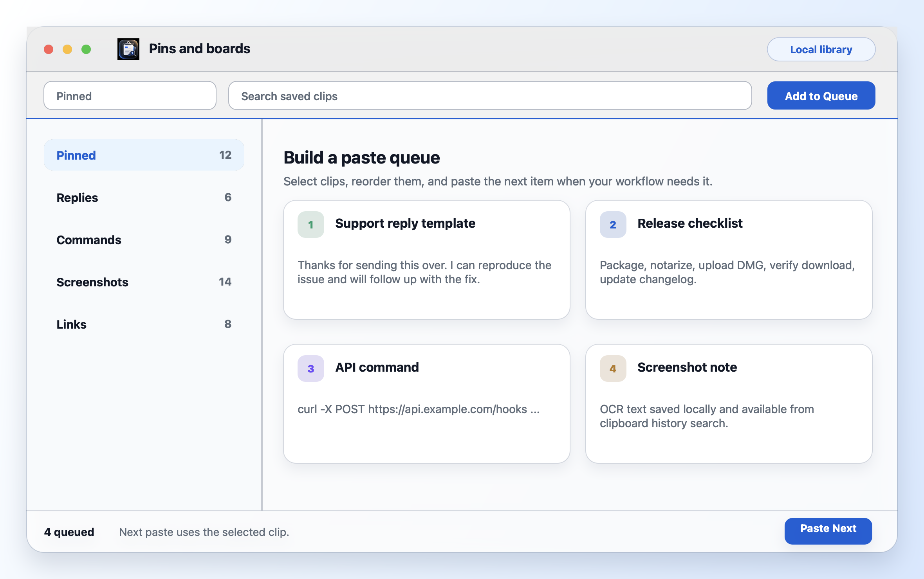Click the blue number 2 badge
Viewport: 924px width, 579px height.
(x=613, y=225)
